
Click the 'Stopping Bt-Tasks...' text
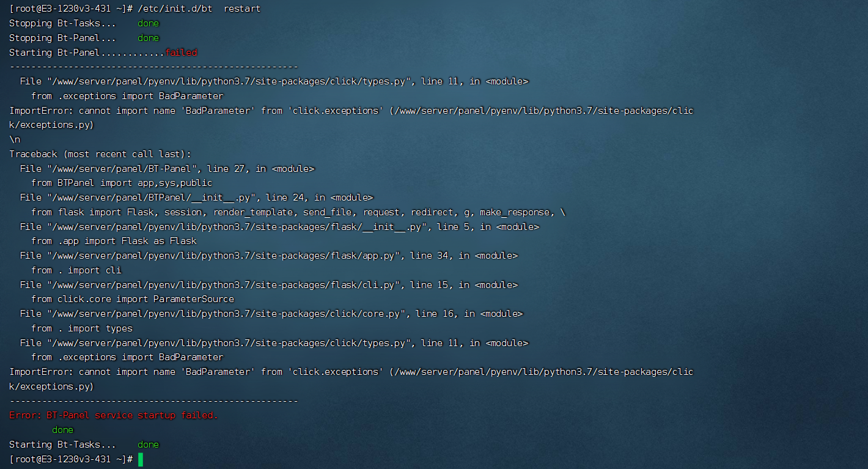62,23
